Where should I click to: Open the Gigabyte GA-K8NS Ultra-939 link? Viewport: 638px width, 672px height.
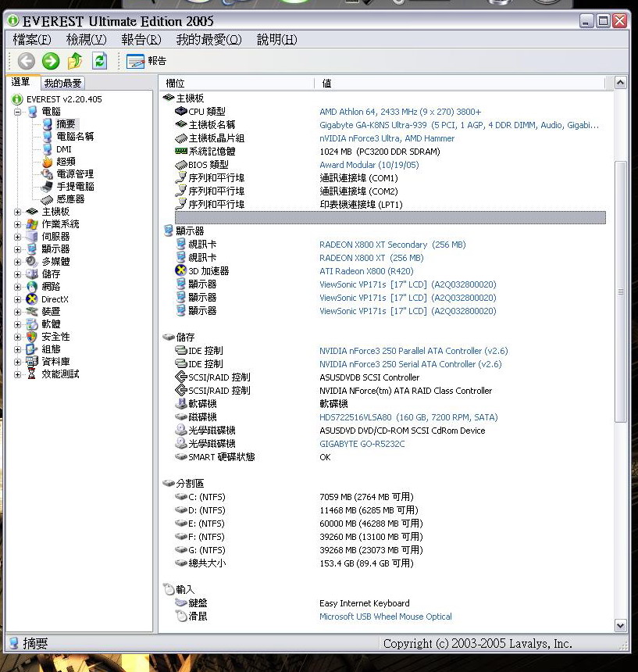[459, 125]
